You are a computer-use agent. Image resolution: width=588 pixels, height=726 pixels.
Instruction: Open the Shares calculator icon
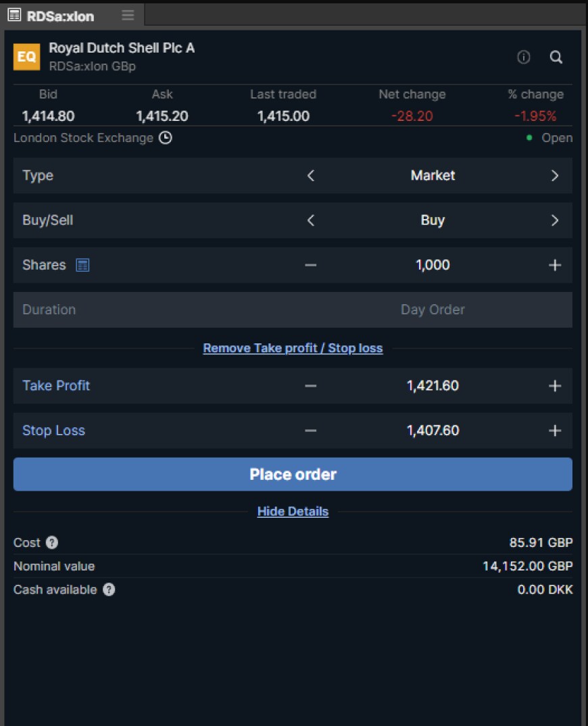(82, 265)
